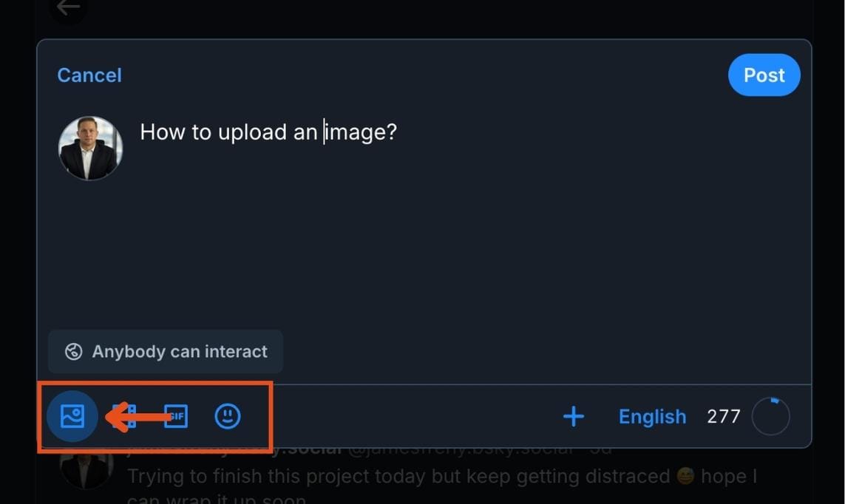Submit the draft with the Post button
This screenshot has width=845, height=504.
coord(764,75)
